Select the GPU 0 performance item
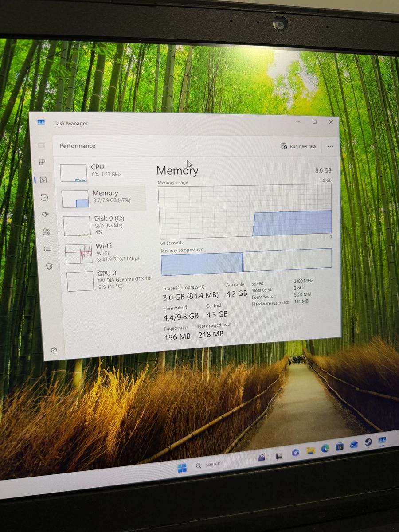 coord(108,280)
